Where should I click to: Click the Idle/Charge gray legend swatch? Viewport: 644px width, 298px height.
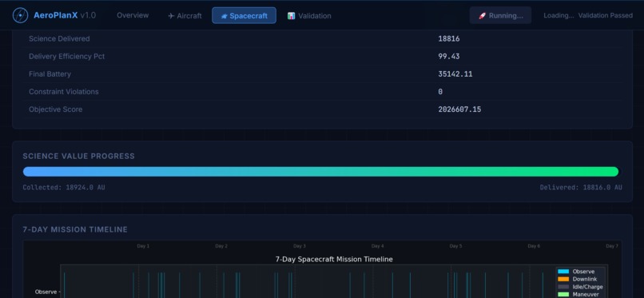(x=563, y=287)
